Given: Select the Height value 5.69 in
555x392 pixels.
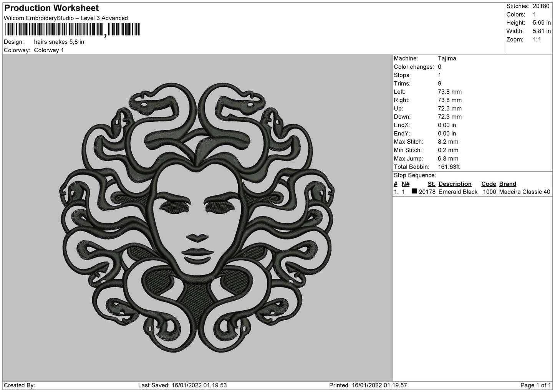Looking at the screenshot, I should click(x=542, y=23).
